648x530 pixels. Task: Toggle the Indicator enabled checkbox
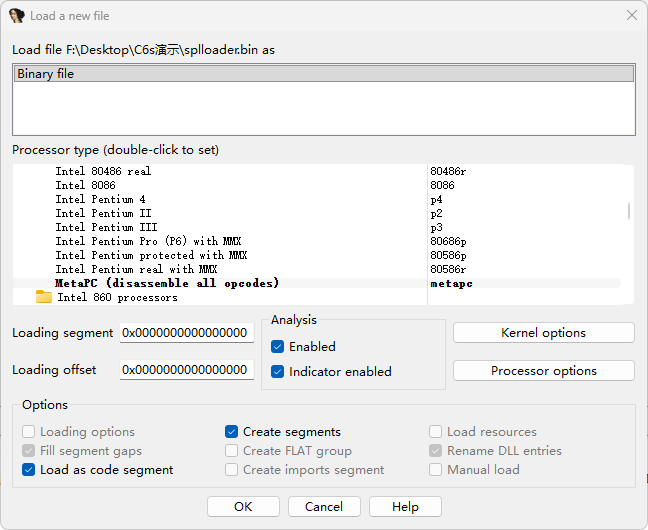coord(278,372)
